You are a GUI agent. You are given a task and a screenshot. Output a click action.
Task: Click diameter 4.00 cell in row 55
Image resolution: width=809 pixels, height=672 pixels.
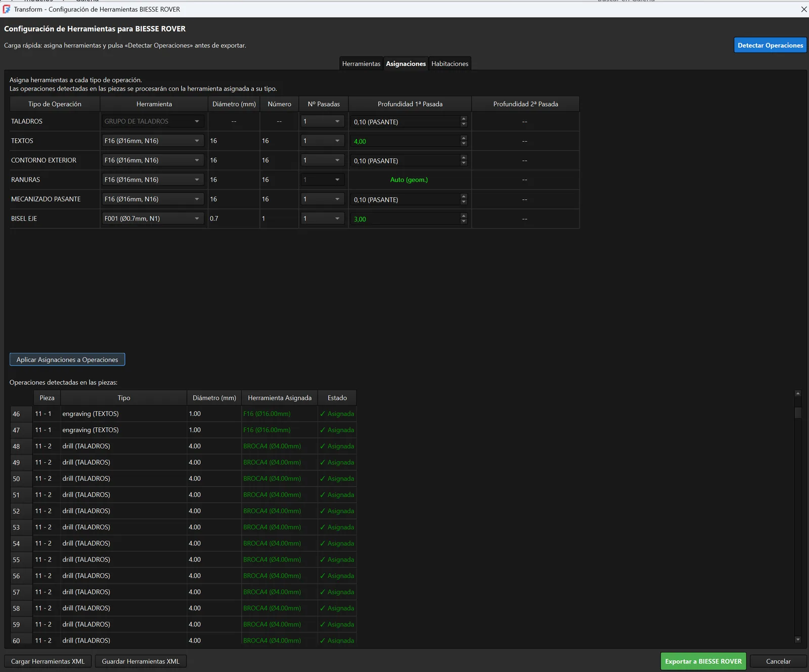pyautogui.click(x=214, y=559)
